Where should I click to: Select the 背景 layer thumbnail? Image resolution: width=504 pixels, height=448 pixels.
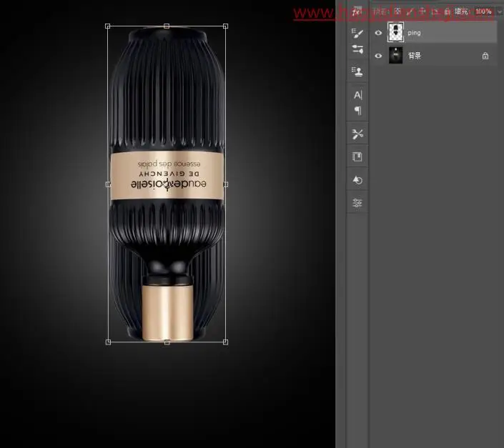pyautogui.click(x=395, y=55)
